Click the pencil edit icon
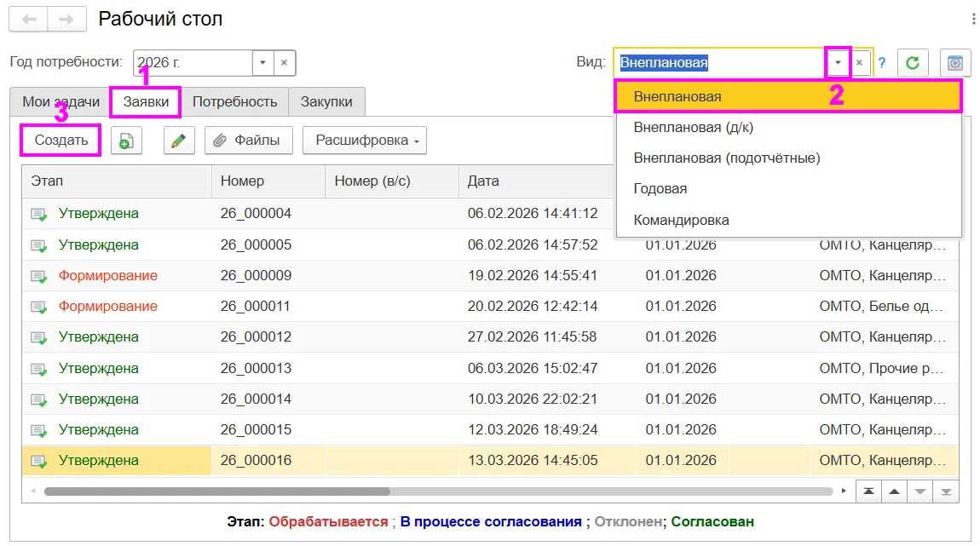 pyautogui.click(x=179, y=141)
